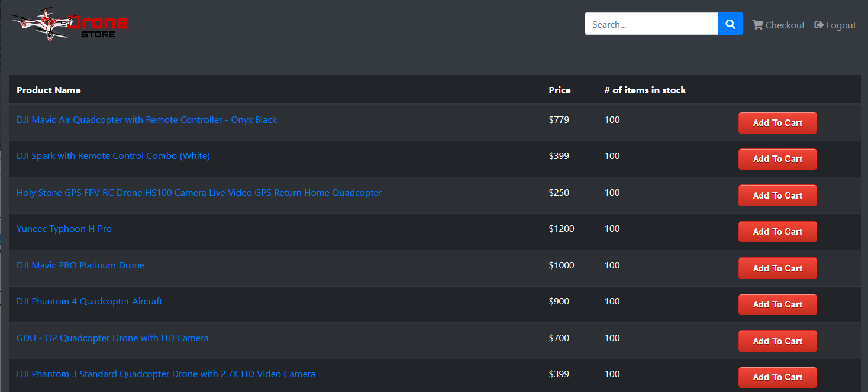Open DJI Mavic PRO Platinum Drone link
868x392 pixels.
[80, 265]
